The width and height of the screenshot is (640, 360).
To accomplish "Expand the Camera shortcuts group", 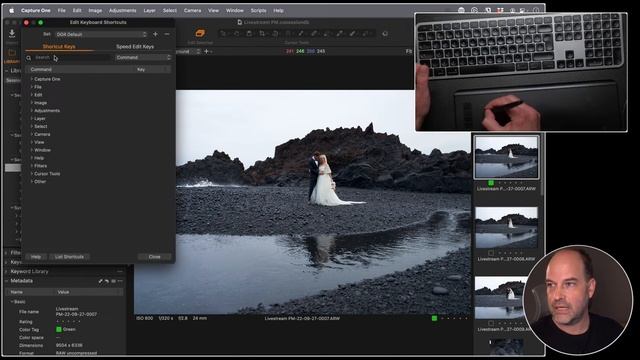I will tap(32, 134).
